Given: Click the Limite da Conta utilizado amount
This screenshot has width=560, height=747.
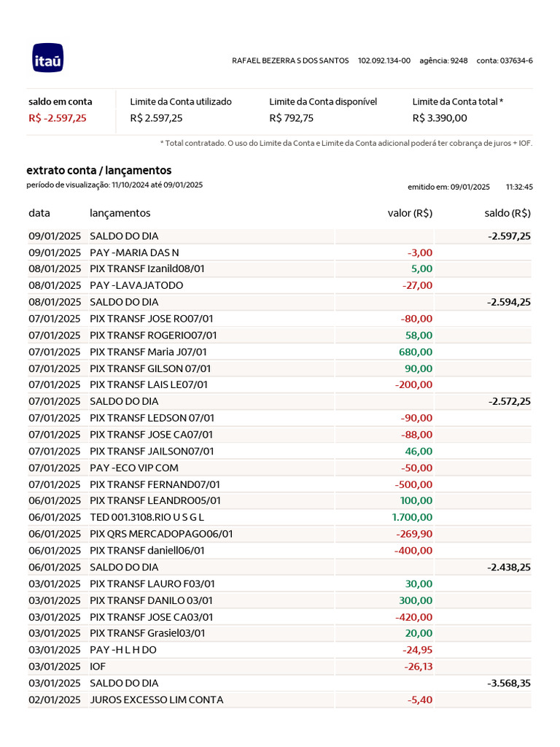Looking at the screenshot, I should (156, 118).
